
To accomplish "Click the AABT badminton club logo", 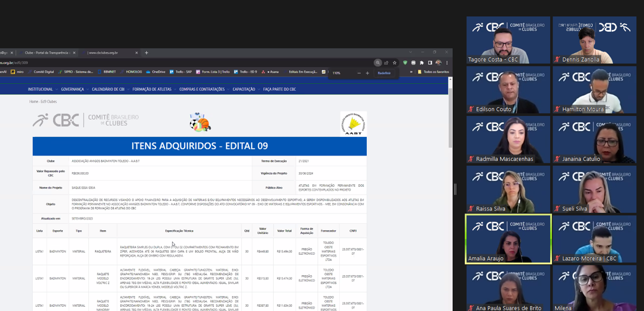I will (x=353, y=123).
